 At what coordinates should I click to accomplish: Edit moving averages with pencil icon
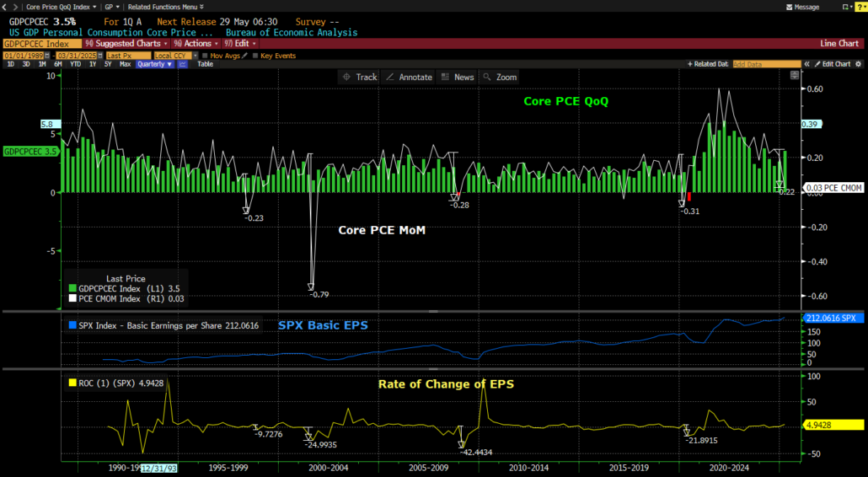pos(244,56)
